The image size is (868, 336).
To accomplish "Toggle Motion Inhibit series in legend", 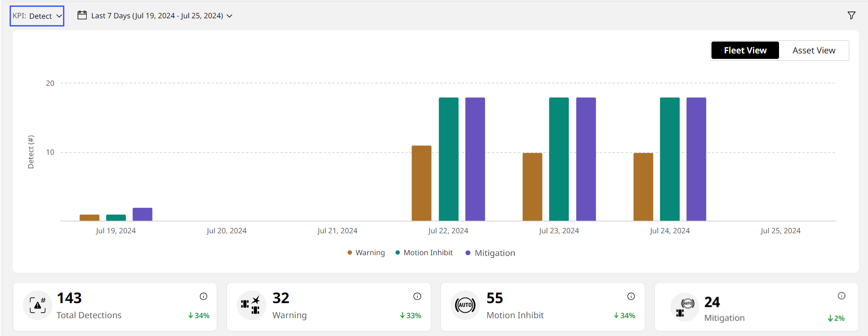I will (x=424, y=253).
